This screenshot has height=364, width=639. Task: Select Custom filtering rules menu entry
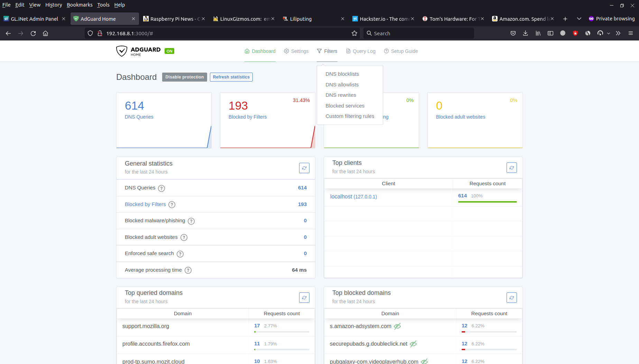click(x=350, y=116)
